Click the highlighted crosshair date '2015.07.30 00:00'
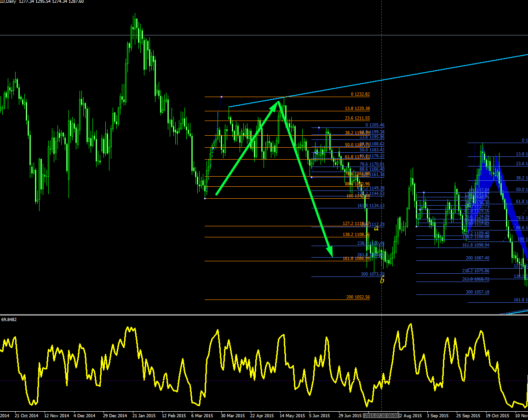528x420 pixels. [x=381, y=415]
